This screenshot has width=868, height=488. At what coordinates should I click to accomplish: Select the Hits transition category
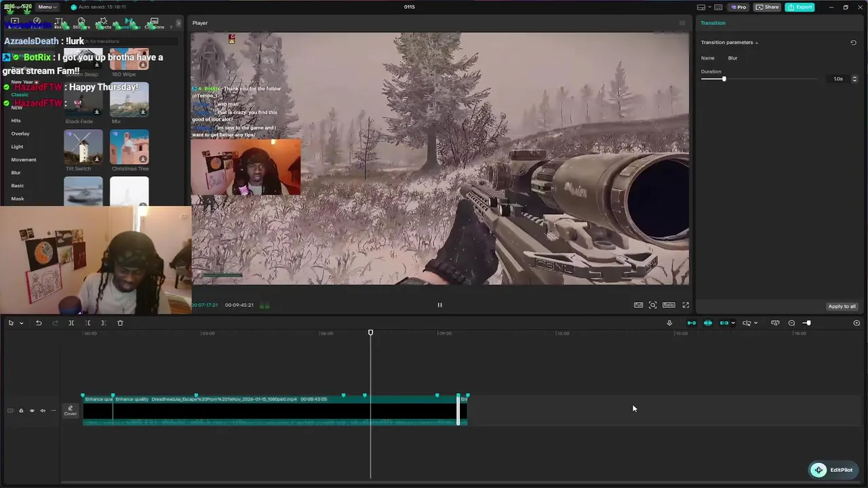pyautogui.click(x=16, y=121)
